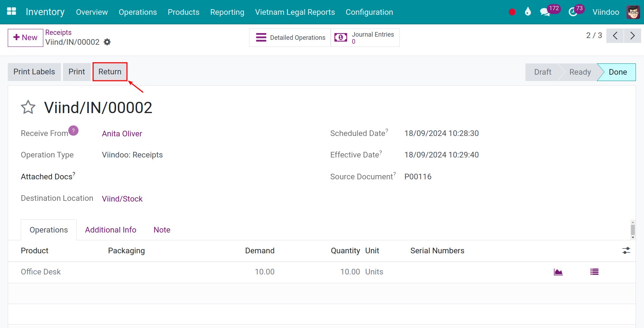Open the Vietnam Legal Reports menu
The height and width of the screenshot is (328, 644).
tap(295, 12)
